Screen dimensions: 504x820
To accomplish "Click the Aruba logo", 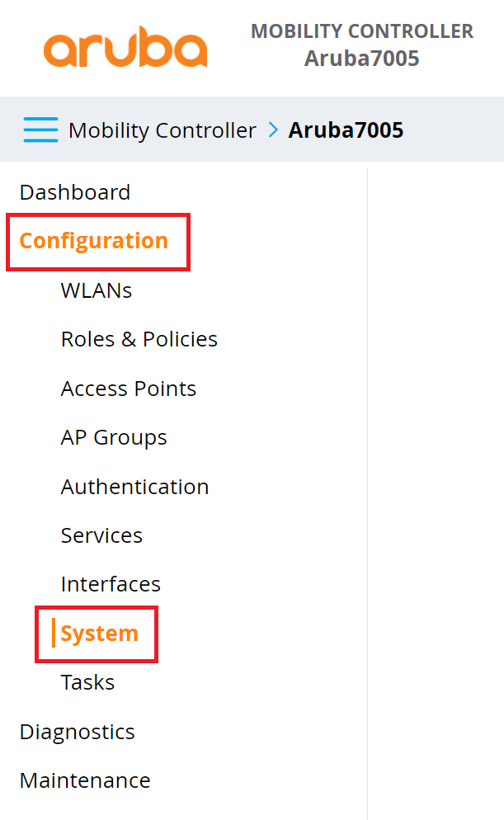I will click(x=125, y=49).
